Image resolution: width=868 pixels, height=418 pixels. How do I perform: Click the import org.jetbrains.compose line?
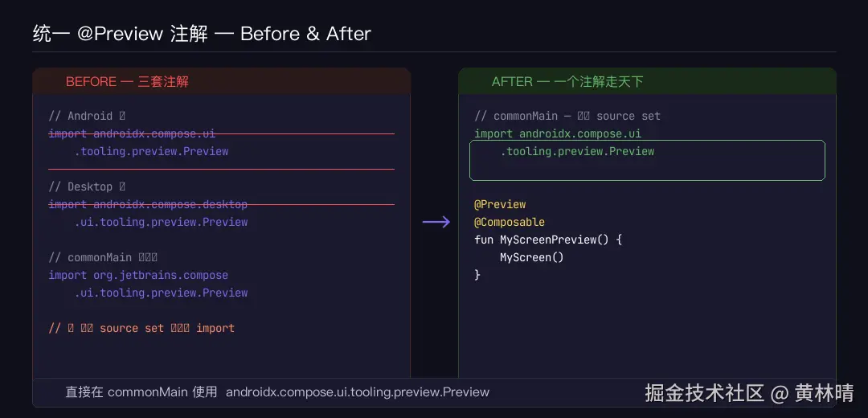(138, 275)
